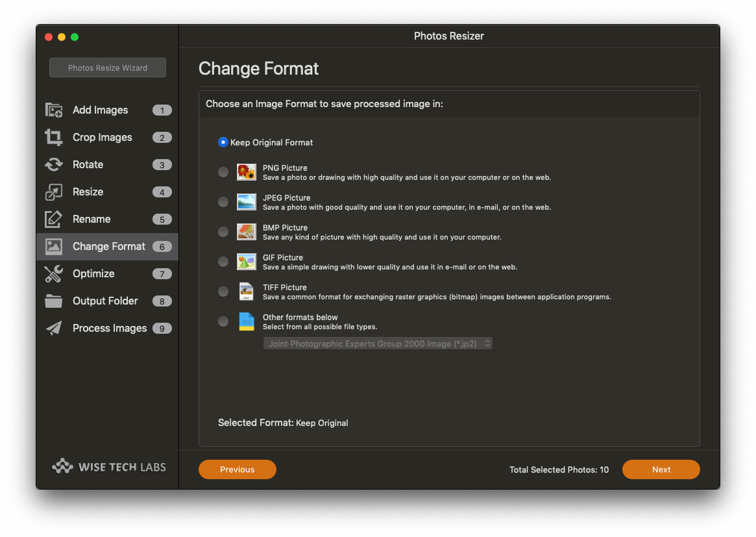Click the 'Select from all possible file types' text

pyautogui.click(x=320, y=327)
